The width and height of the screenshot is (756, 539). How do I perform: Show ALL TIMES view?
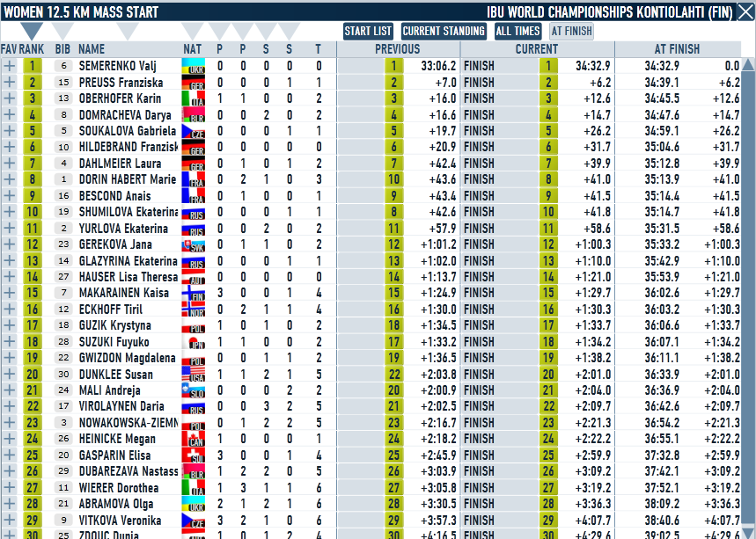click(x=517, y=32)
